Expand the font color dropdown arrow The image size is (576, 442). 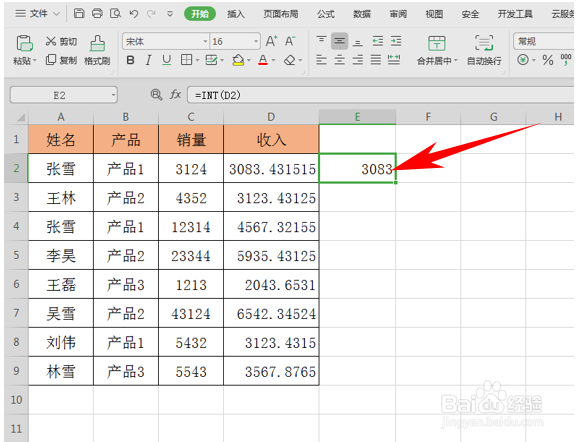pyautogui.click(x=273, y=60)
